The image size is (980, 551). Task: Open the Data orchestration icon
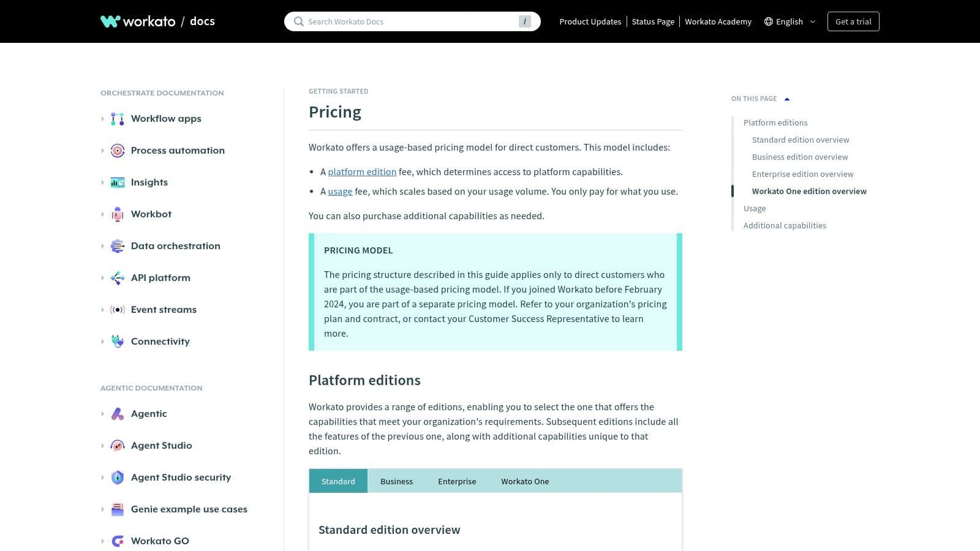(x=117, y=246)
